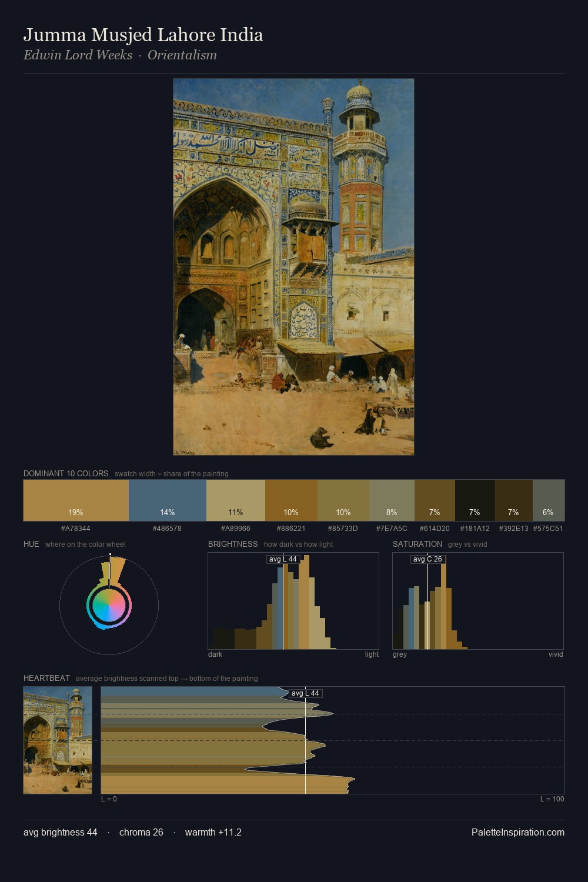Click 'avg brightness 44' in the footer
The height and width of the screenshot is (882, 588).
[x=61, y=833]
